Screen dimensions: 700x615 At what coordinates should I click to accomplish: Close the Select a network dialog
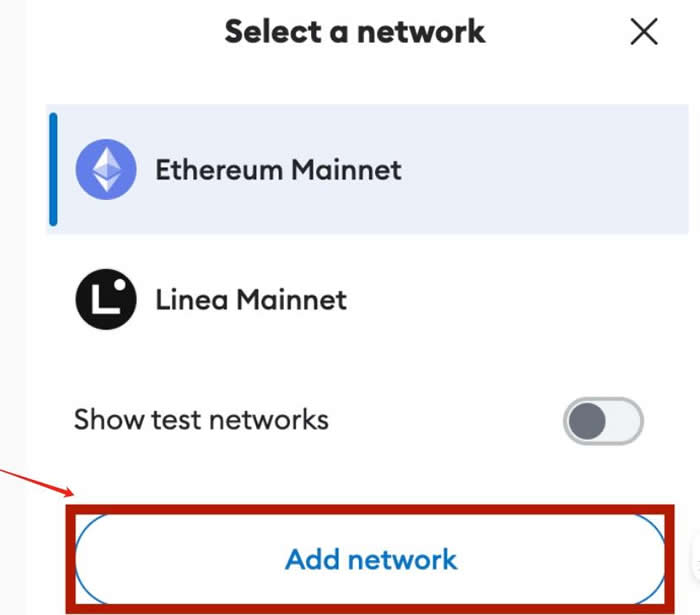pos(644,32)
